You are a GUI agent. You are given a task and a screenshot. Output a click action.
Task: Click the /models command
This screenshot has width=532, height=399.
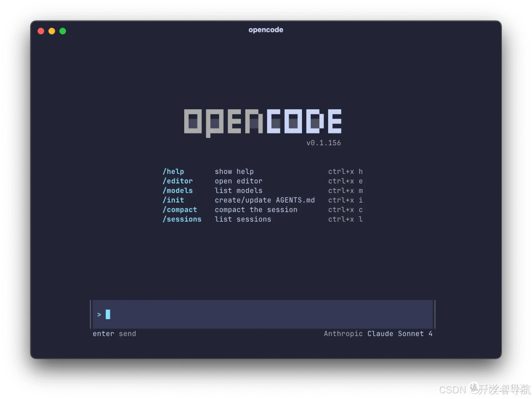pyautogui.click(x=178, y=191)
